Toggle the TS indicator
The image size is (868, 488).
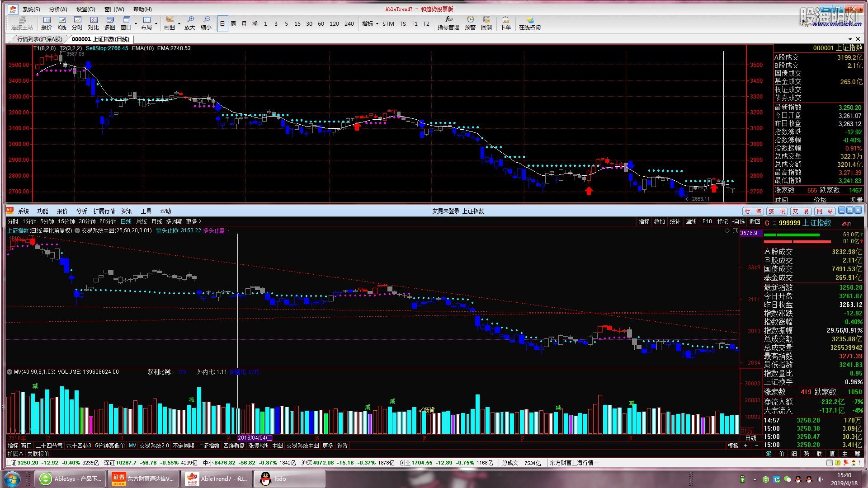403,23
